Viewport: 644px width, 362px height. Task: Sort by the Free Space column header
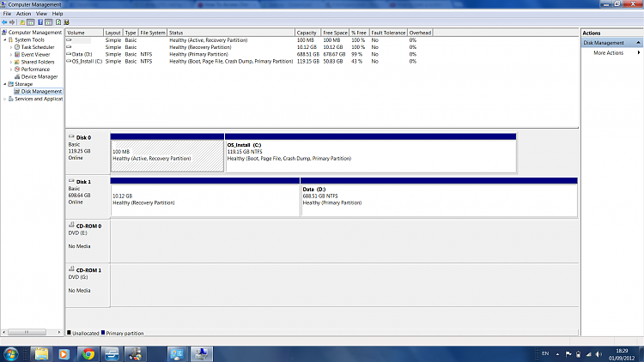point(335,33)
